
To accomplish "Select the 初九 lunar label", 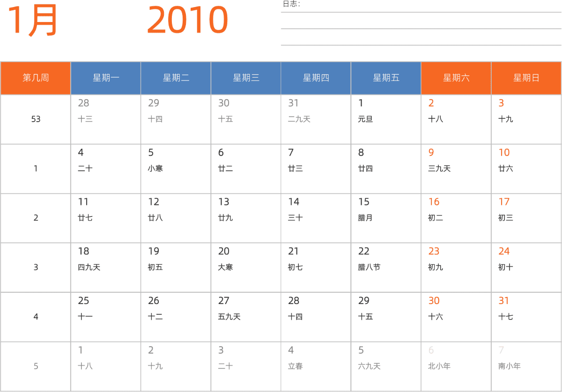I will pyautogui.click(x=436, y=268).
